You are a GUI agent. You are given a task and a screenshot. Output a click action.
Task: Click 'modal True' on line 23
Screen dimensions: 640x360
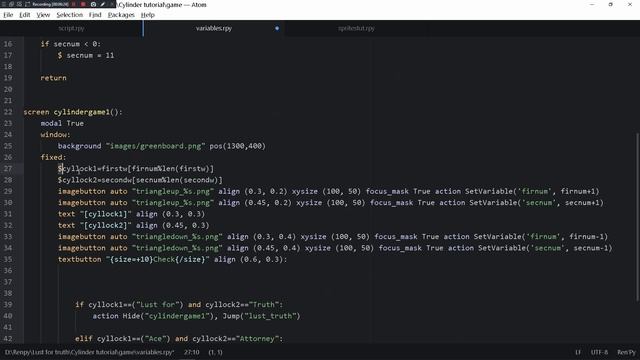[62, 123]
